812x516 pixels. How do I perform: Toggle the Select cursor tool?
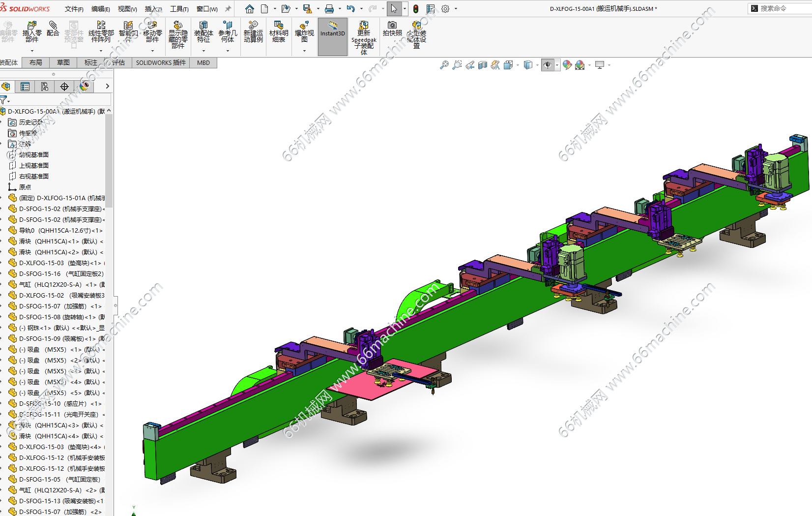coord(394,9)
